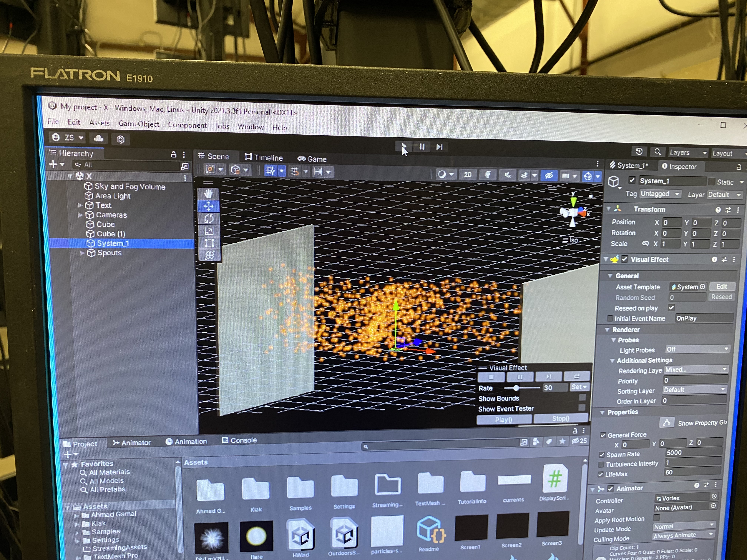Screen dimensions: 747x560
Task: Toggle 2D scene view mode
Action: [x=468, y=174]
